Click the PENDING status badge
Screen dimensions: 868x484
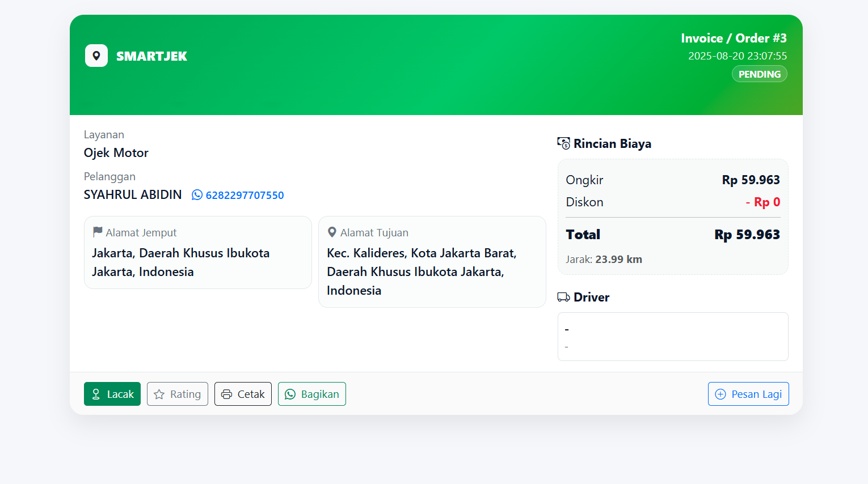click(x=759, y=74)
